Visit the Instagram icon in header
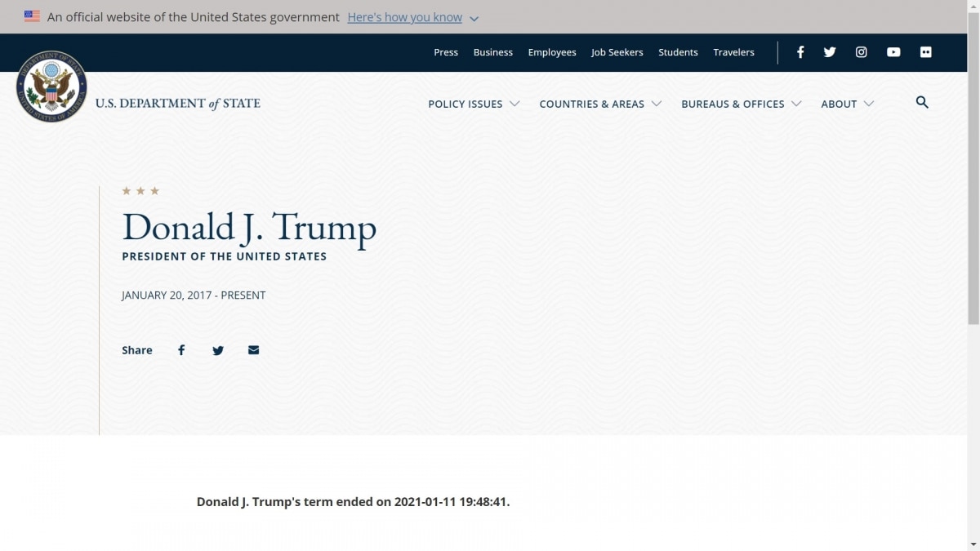 coord(861,52)
